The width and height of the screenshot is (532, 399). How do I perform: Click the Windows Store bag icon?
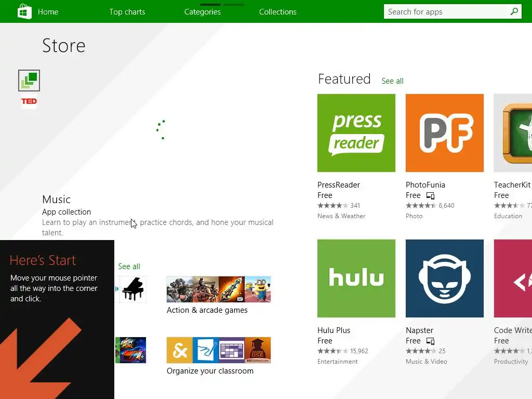point(24,11)
